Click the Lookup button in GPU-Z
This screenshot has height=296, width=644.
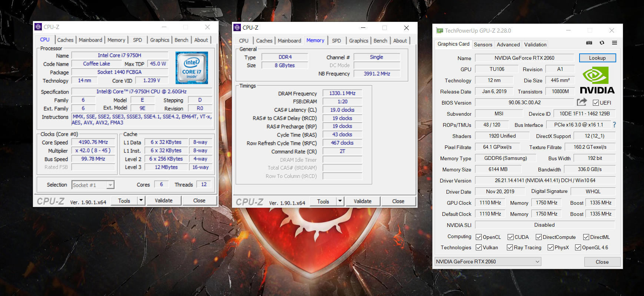[597, 58]
